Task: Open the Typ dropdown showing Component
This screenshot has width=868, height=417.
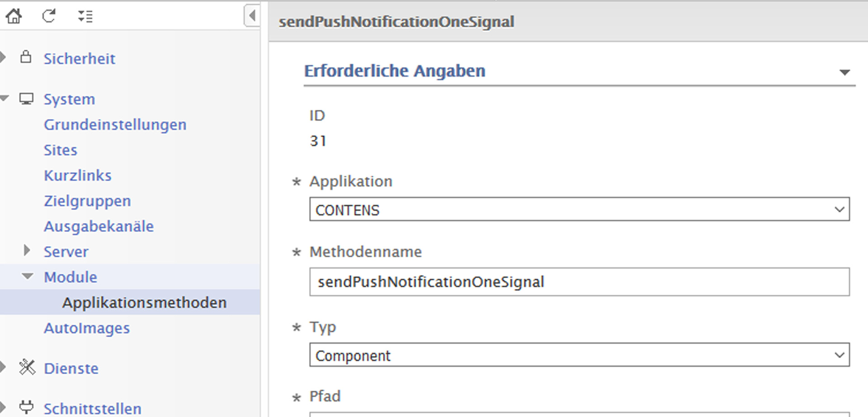Action: (579, 355)
